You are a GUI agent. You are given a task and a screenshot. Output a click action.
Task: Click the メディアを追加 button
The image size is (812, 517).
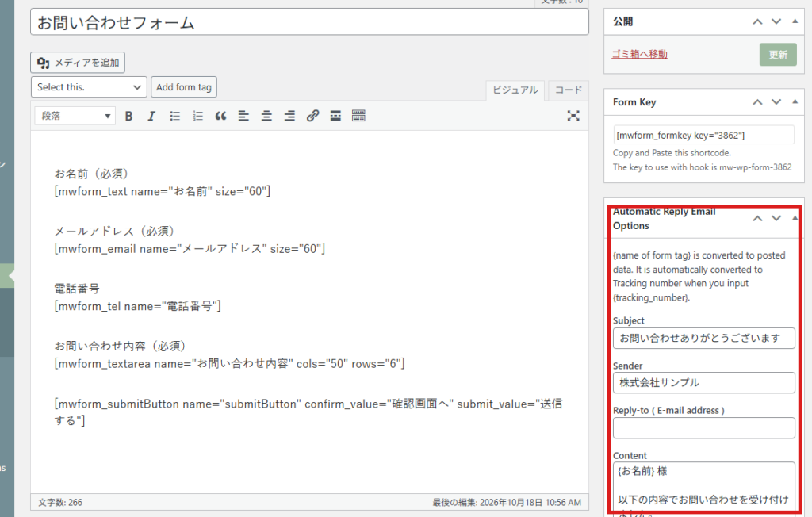click(78, 63)
